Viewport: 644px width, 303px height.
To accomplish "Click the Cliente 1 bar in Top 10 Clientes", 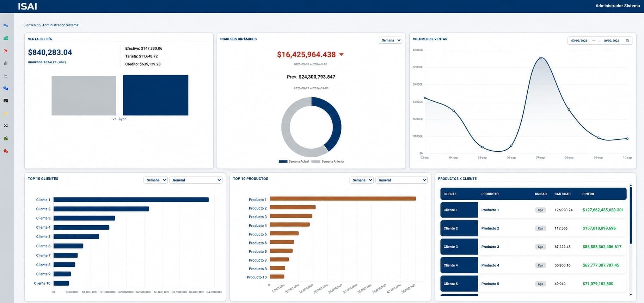I will 131,200.
